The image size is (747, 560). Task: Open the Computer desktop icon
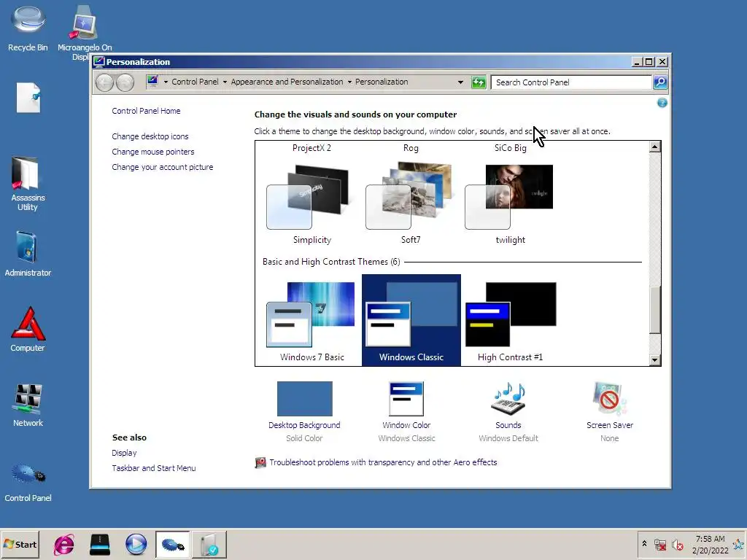tap(28, 329)
